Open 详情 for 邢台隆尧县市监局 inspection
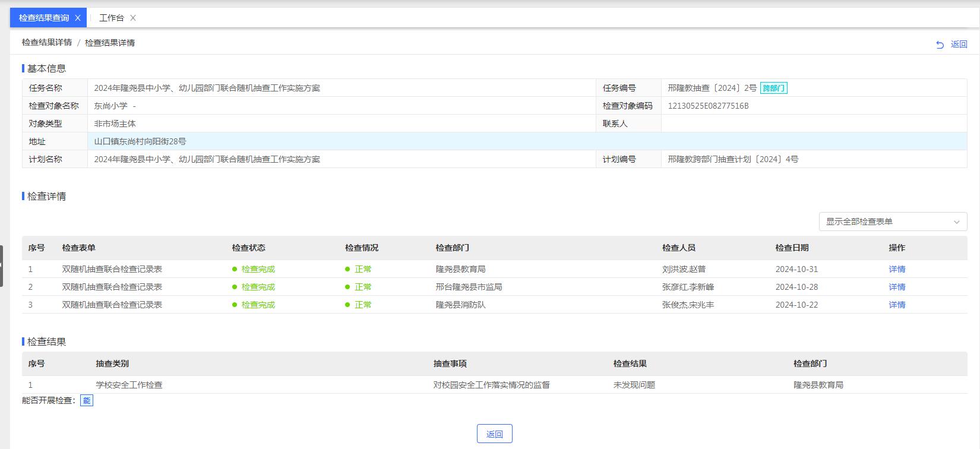980x449 pixels. (897, 287)
